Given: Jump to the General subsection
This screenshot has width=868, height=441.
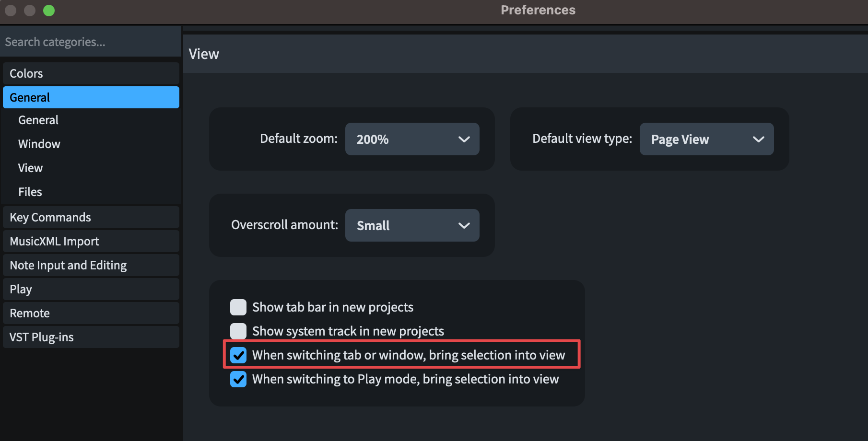Looking at the screenshot, I should pos(38,120).
